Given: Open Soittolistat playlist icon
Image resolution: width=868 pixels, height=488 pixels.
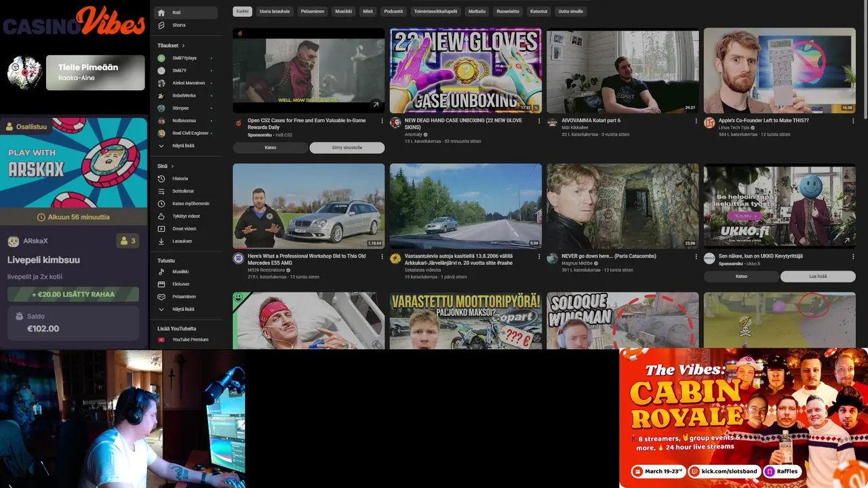Looking at the screenshot, I should [161, 191].
